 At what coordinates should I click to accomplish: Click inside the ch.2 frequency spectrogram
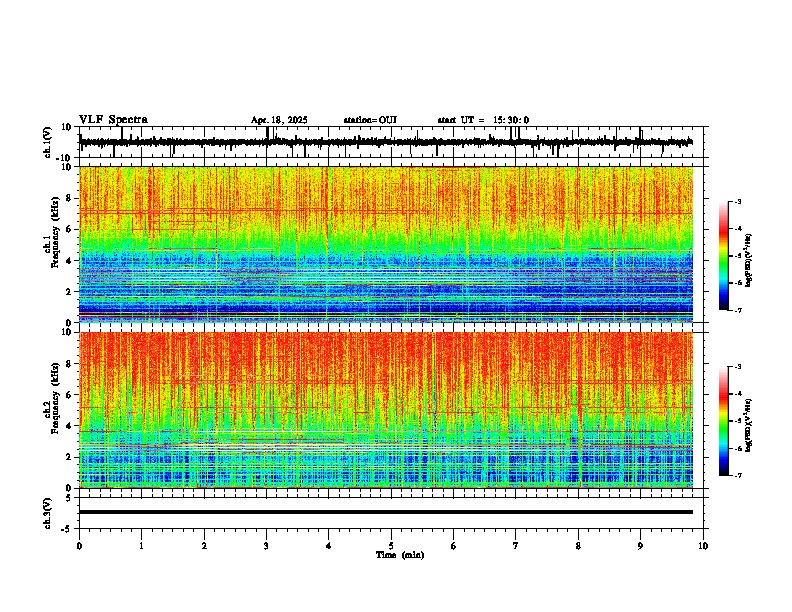coord(386,410)
